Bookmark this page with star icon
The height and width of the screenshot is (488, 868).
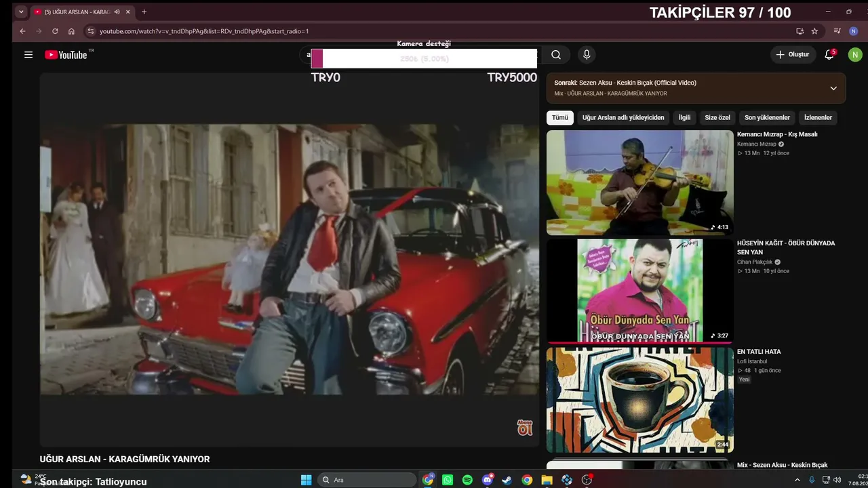814,31
